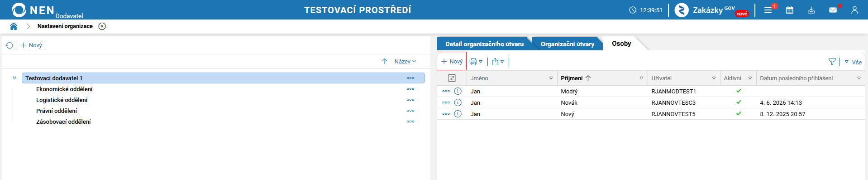868x180 pixels.
Task: Click Aktivní checkmark for RJANNOVTESC3
Action: pyautogui.click(x=739, y=102)
